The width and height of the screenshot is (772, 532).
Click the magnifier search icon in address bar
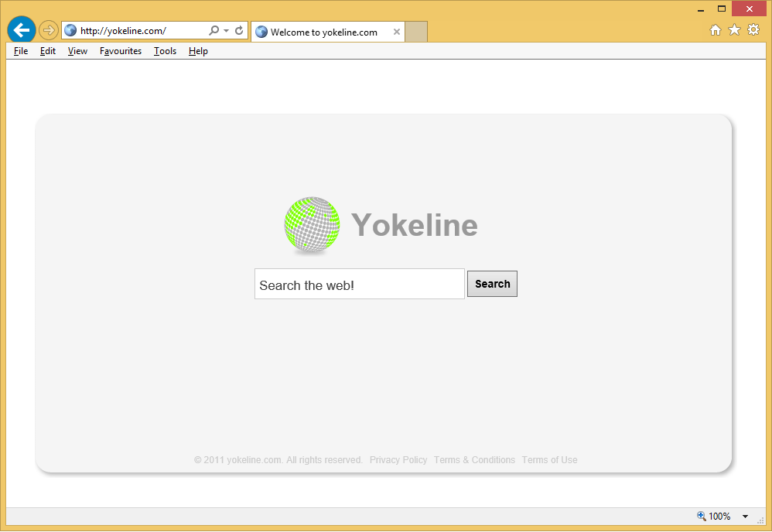(214, 31)
